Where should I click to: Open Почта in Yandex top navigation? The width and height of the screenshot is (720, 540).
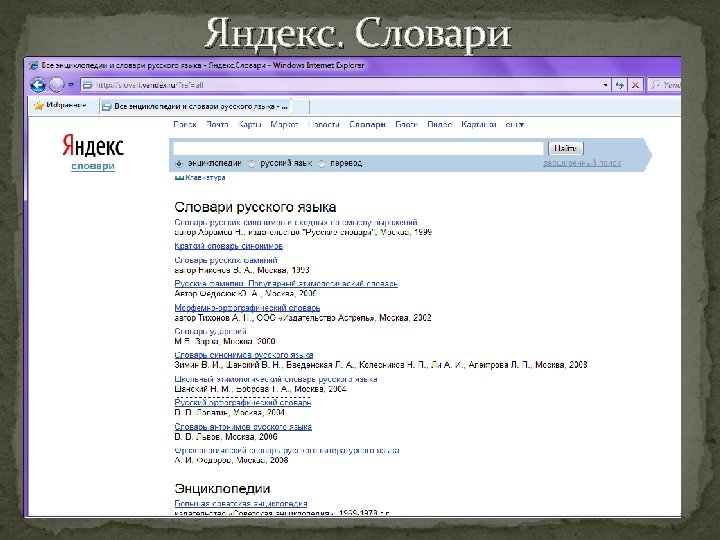click(x=217, y=124)
